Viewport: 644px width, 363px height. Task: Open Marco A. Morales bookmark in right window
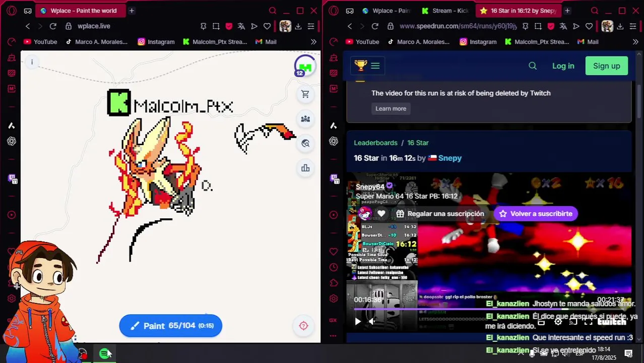point(418,42)
